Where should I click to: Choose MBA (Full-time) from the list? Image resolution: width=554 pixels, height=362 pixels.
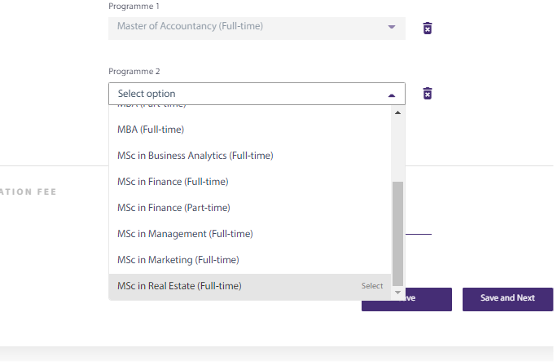tap(250, 130)
